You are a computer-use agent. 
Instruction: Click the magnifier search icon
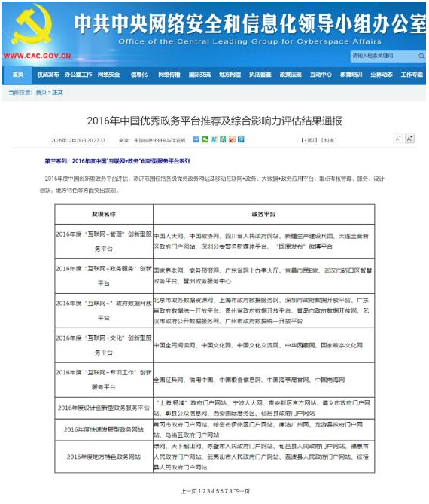[421, 57]
